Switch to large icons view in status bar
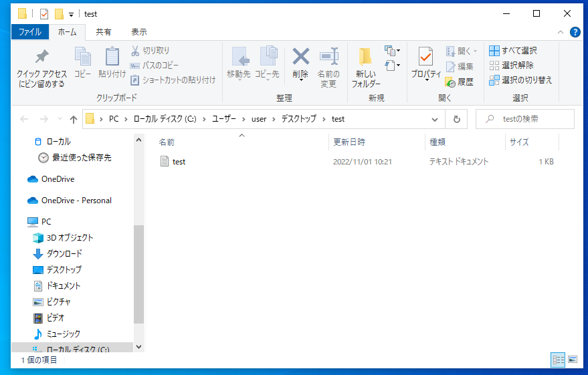 573,360
